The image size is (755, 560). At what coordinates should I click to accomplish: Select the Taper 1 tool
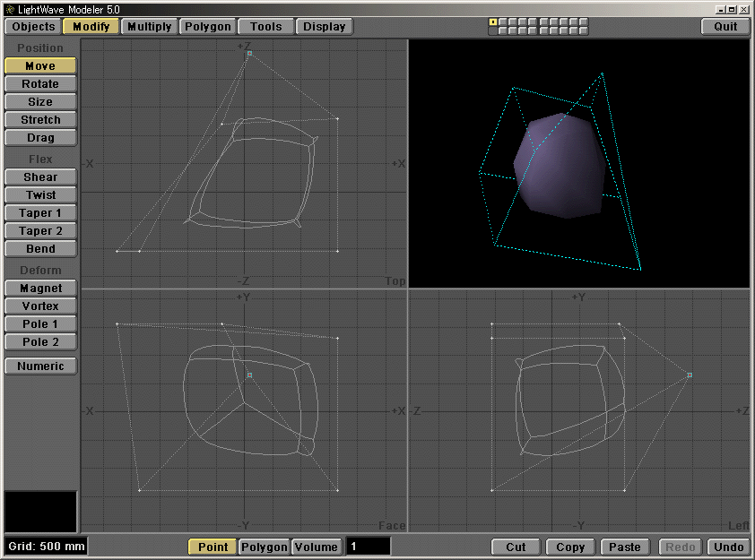pyautogui.click(x=39, y=212)
